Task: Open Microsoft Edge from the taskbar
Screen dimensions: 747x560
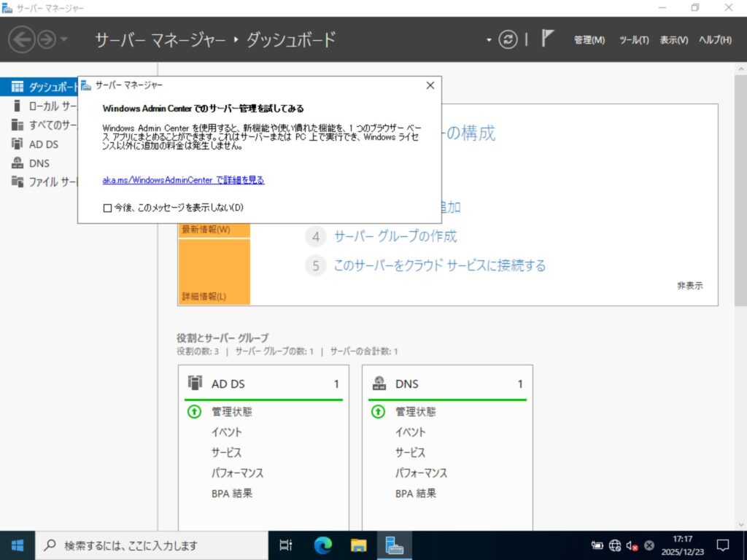Action: pyautogui.click(x=322, y=545)
